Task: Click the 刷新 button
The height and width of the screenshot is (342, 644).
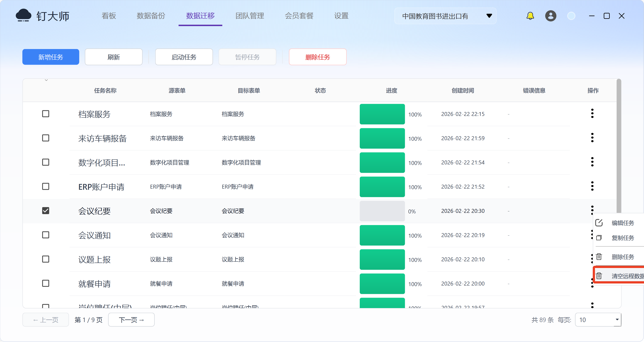Action: 114,57
